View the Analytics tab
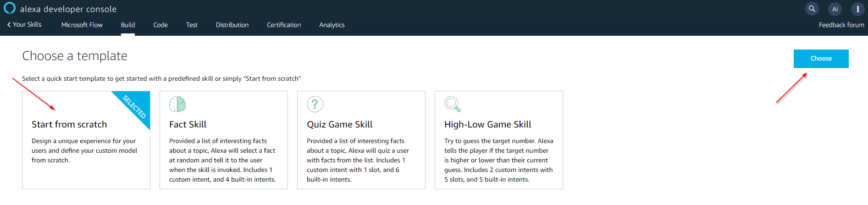The width and height of the screenshot is (868, 205). point(332,25)
